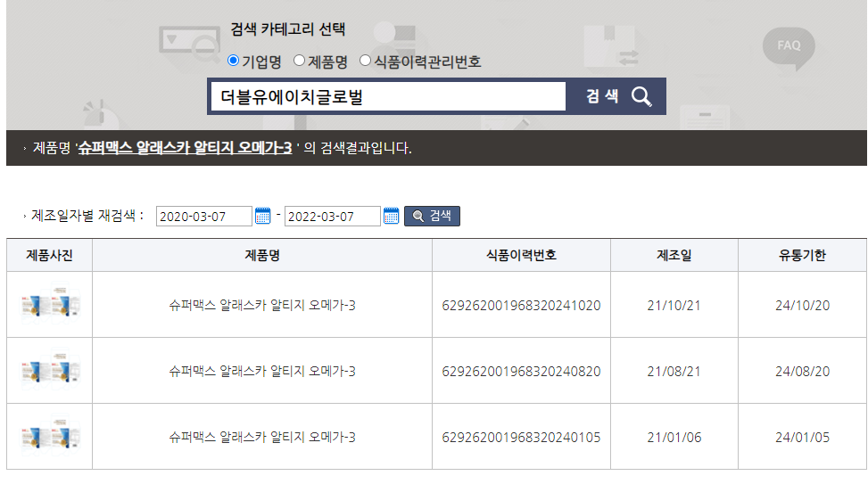This screenshot has width=868, height=484.
Task: Click the expiry date 24/10/20
Action: 802,306
